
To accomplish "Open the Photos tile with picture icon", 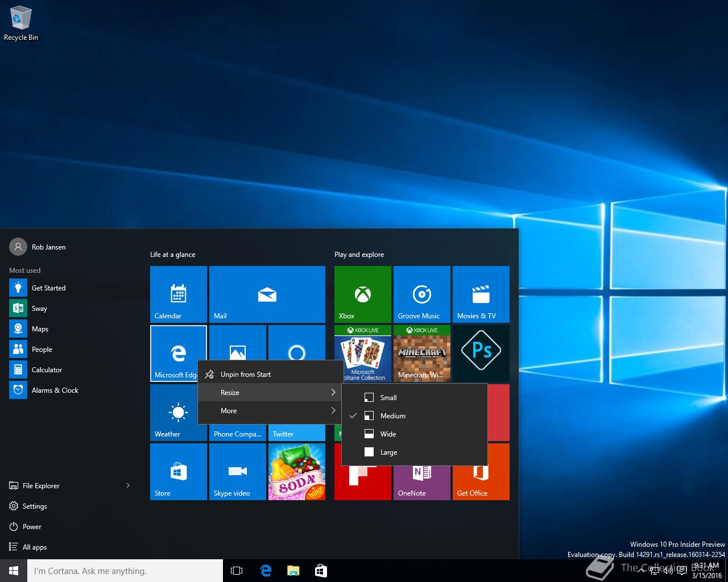I will (x=238, y=343).
